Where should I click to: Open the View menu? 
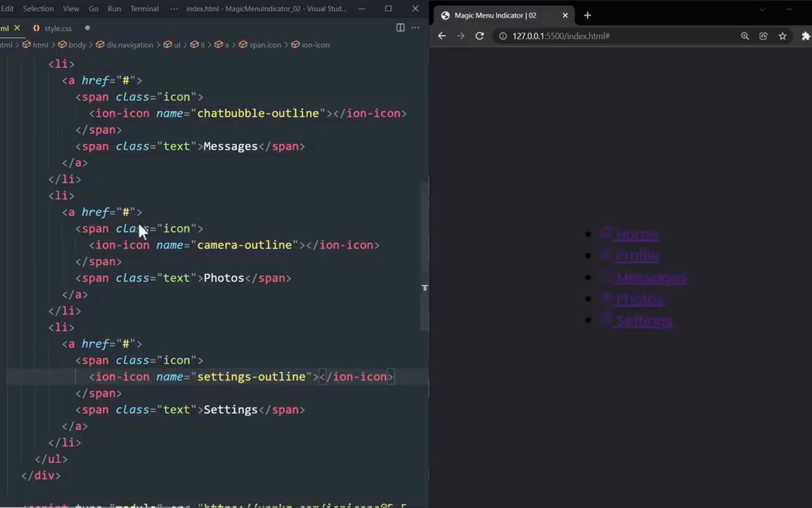[x=71, y=8]
